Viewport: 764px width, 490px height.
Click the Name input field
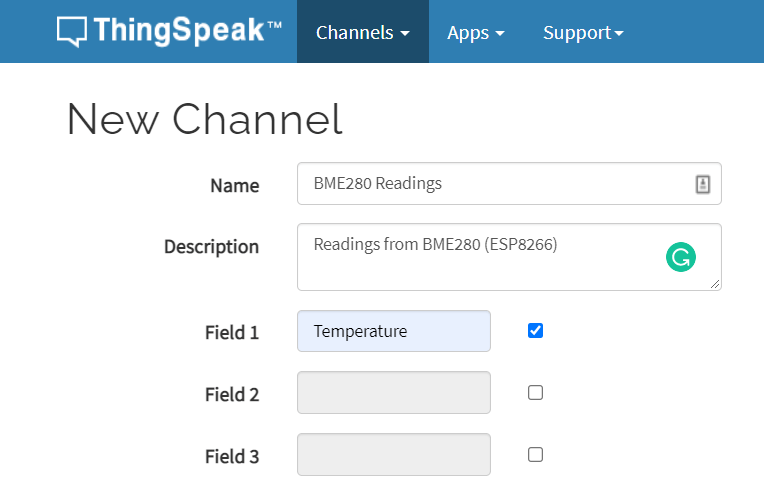[509, 184]
